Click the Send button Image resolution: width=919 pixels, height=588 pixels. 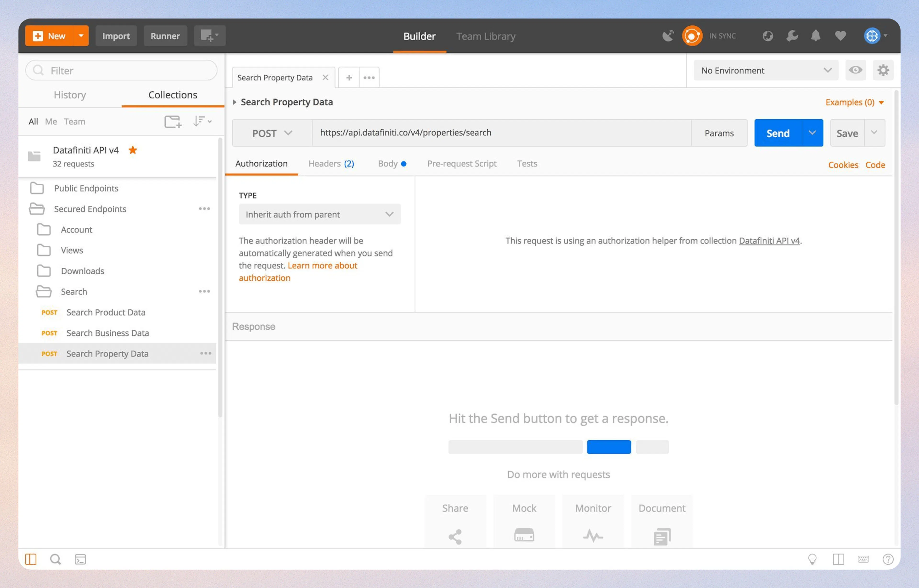click(778, 133)
